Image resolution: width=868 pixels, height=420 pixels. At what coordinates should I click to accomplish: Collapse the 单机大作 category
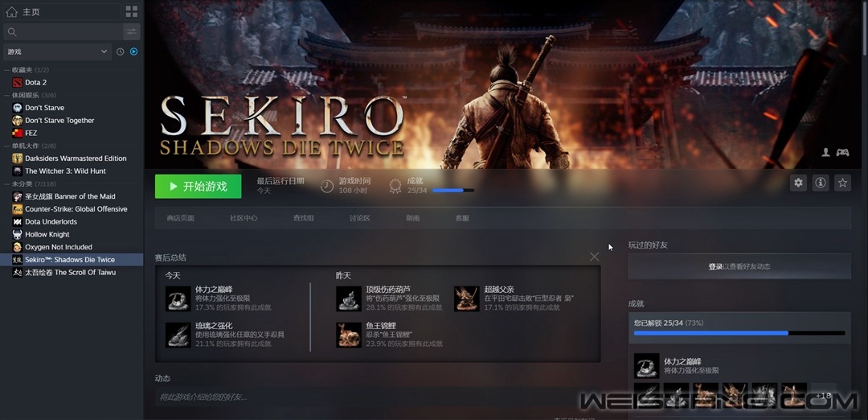click(6, 146)
